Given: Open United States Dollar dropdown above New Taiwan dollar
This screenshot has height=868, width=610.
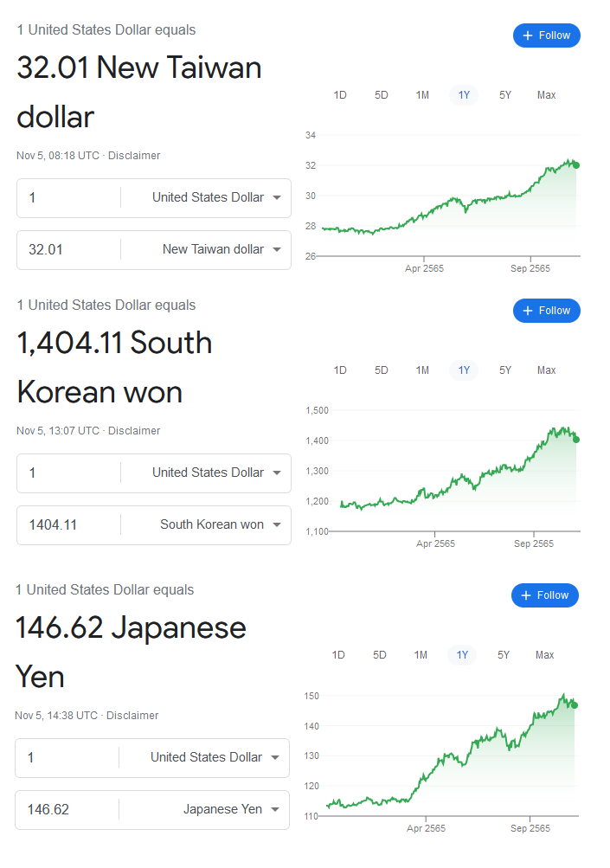Looking at the screenshot, I should click(x=215, y=197).
